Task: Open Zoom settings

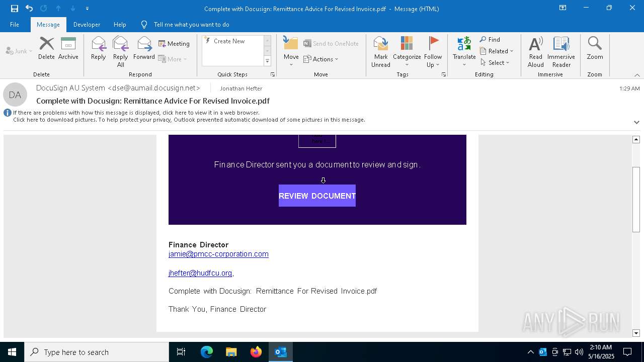Action: point(595,48)
